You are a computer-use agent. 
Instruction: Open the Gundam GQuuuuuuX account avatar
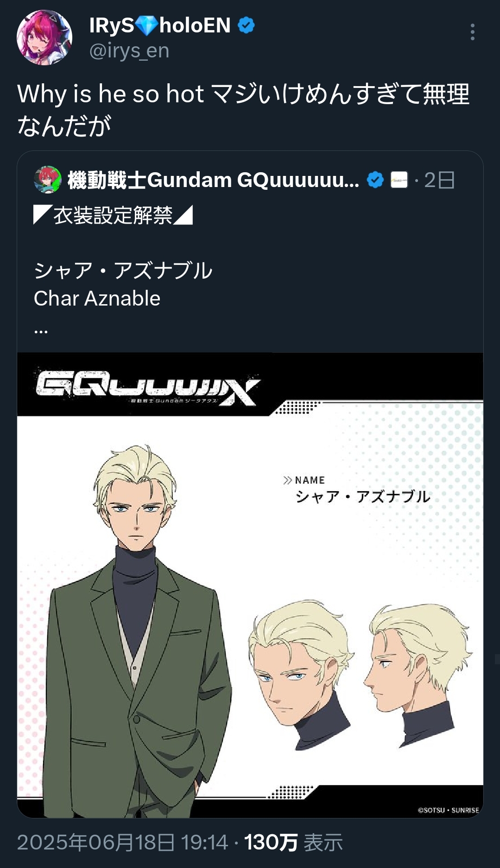click(x=48, y=180)
